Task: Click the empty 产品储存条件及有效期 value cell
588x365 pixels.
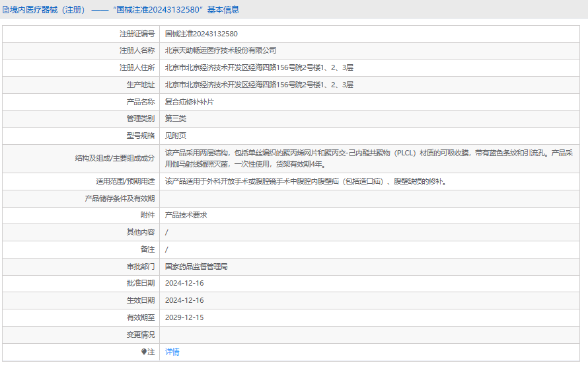Action: (x=369, y=198)
